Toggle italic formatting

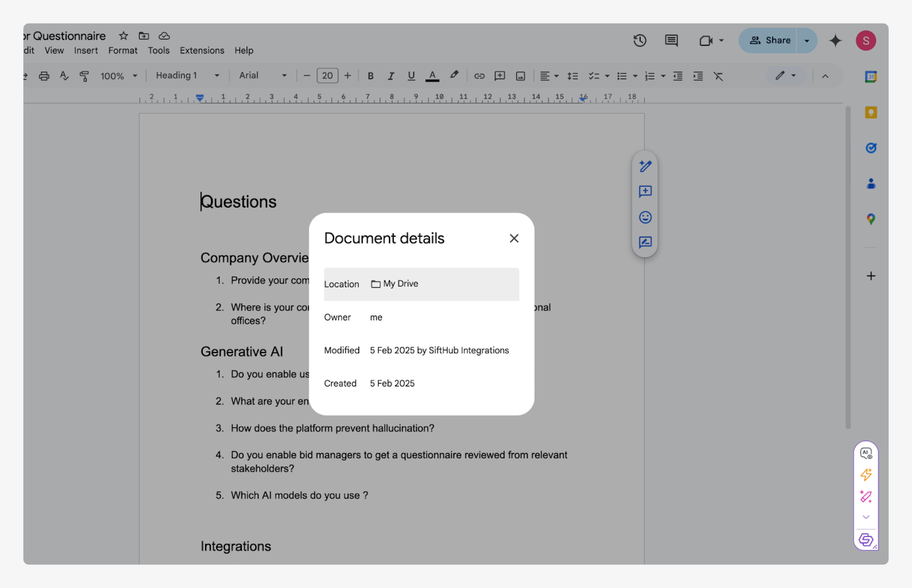[391, 76]
